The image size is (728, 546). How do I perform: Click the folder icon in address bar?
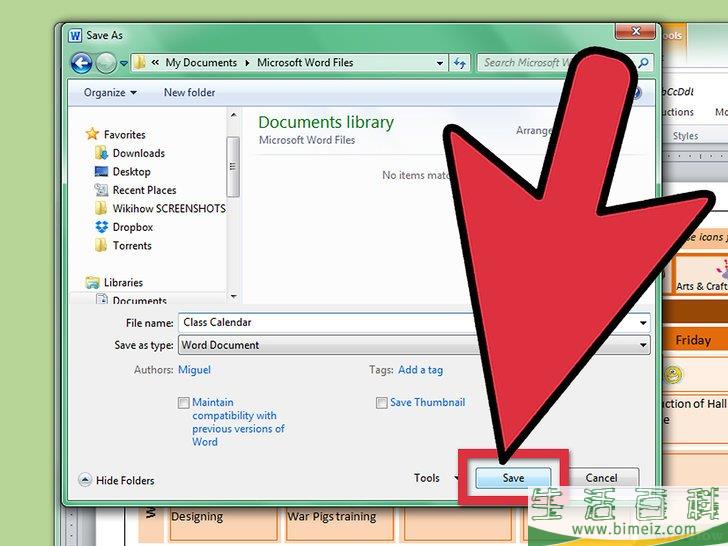(x=139, y=63)
